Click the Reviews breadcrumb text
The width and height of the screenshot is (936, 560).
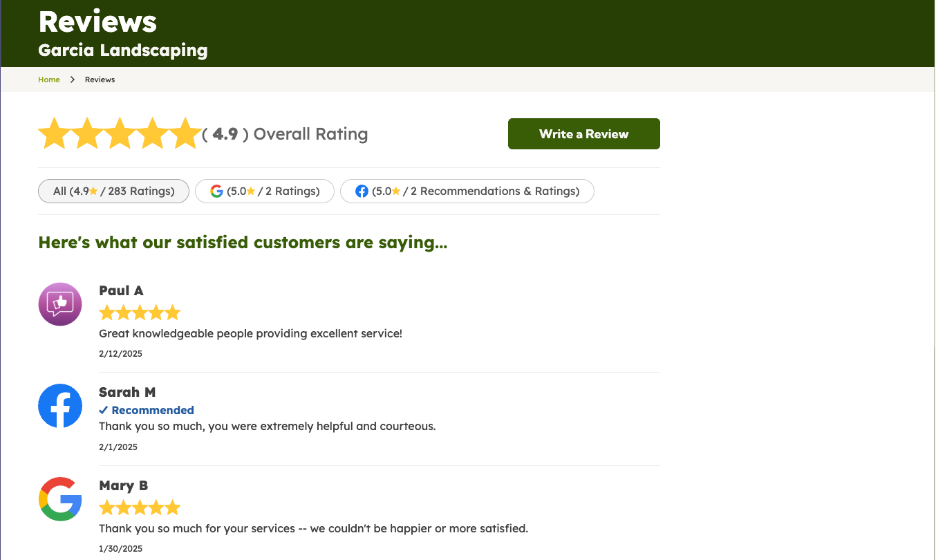100,80
